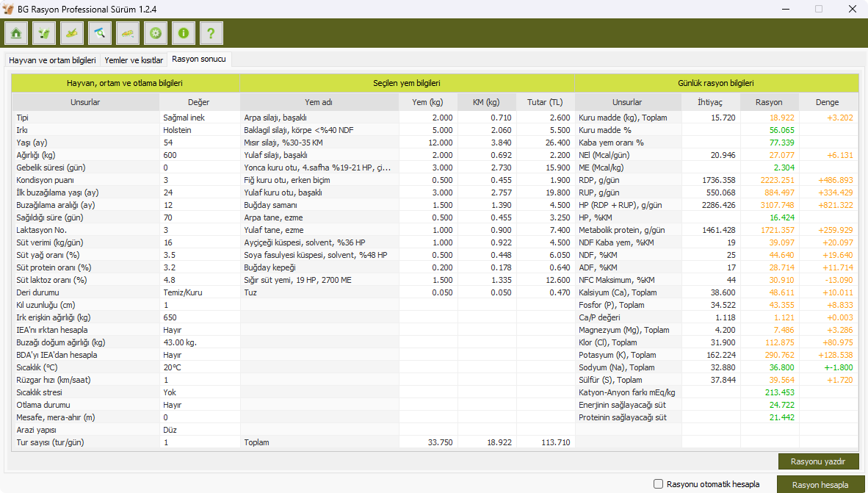
Task: Click the Hayvan, ortam ve otlama bilgileri header
Action: pos(125,83)
